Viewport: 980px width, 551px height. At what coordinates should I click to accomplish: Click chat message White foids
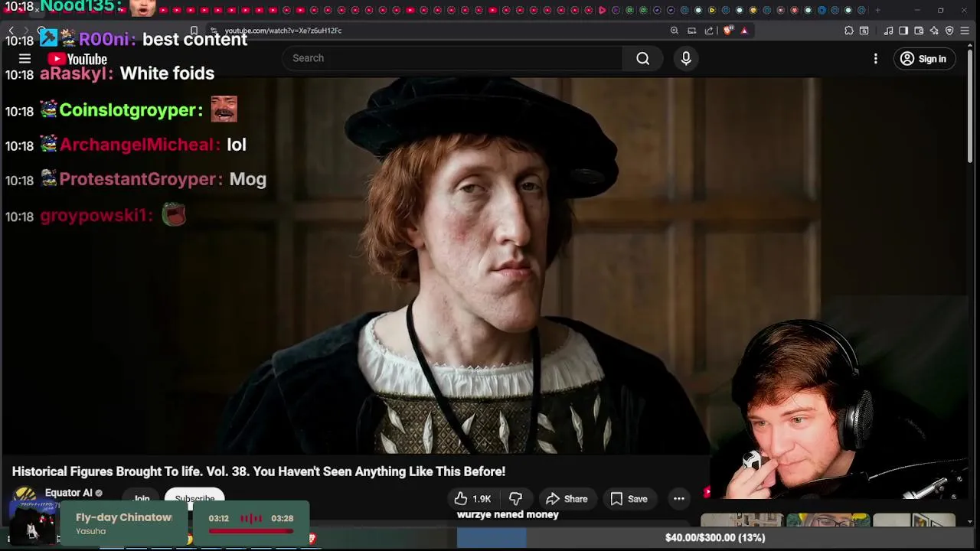coord(167,73)
